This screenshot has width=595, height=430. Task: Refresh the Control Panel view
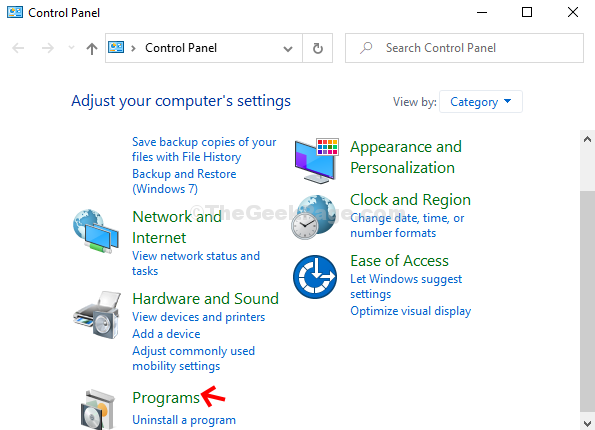[x=318, y=48]
